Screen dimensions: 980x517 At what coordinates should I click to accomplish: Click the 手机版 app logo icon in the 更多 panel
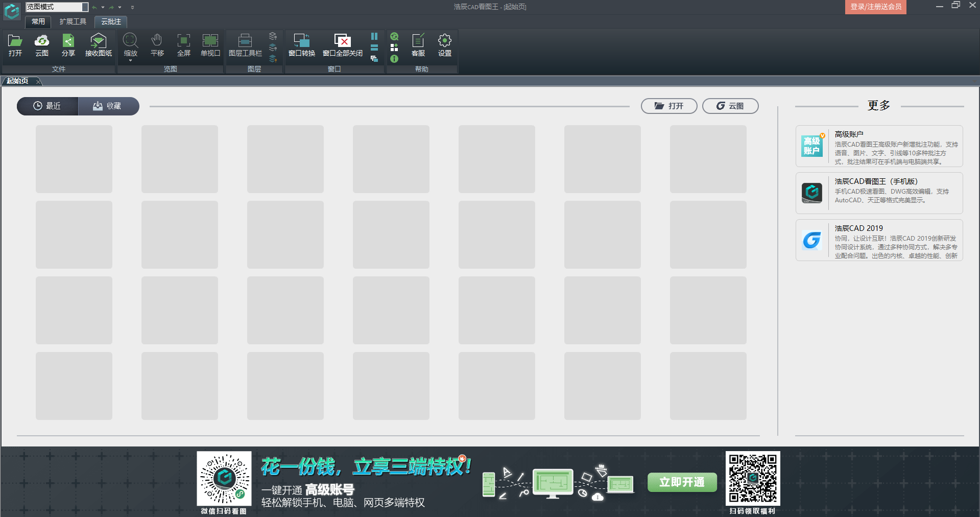click(812, 193)
